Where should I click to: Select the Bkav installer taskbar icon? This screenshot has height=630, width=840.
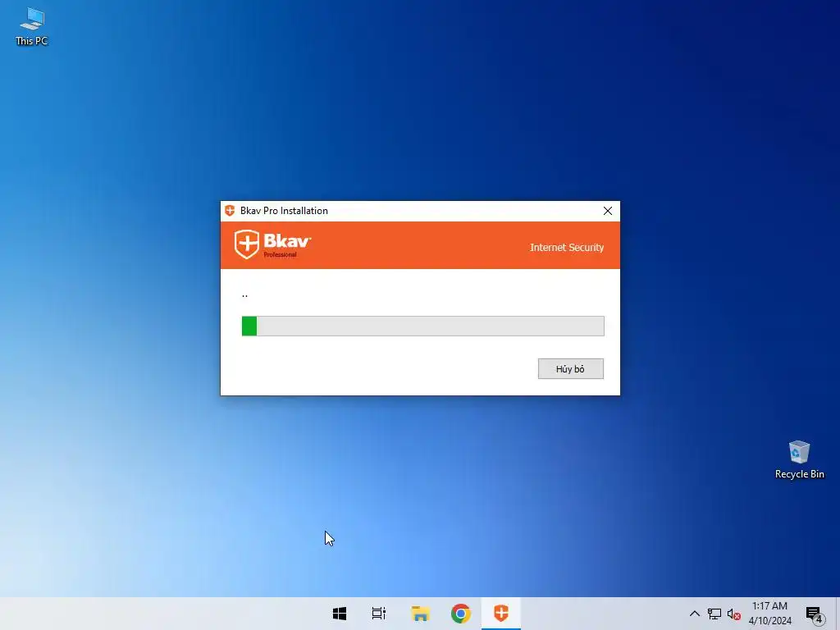501,614
